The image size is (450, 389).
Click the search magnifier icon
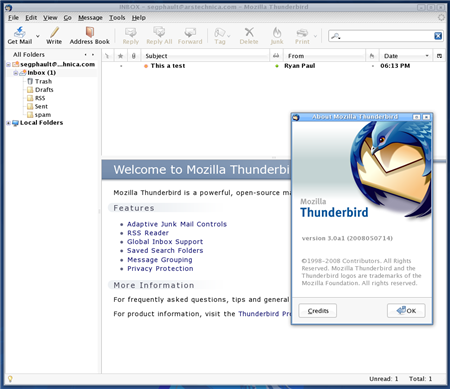(x=336, y=36)
